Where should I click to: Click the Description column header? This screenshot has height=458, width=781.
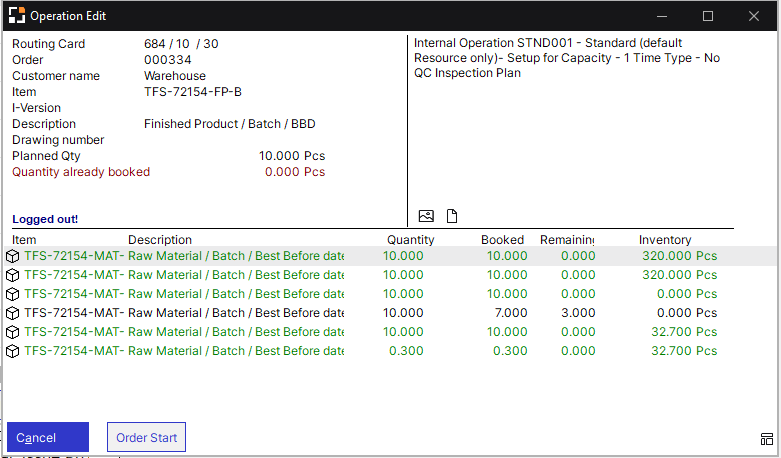160,240
